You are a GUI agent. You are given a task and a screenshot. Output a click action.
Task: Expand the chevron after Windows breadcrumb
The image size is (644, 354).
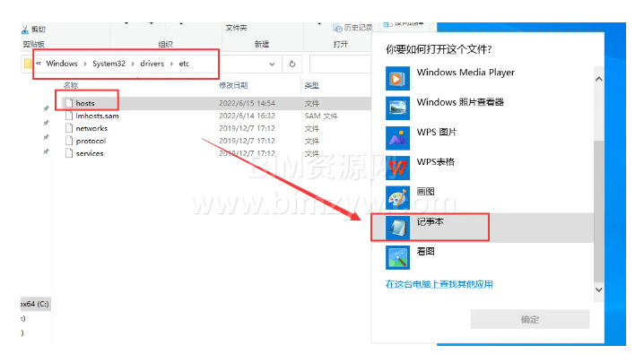(x=85, y=64)
